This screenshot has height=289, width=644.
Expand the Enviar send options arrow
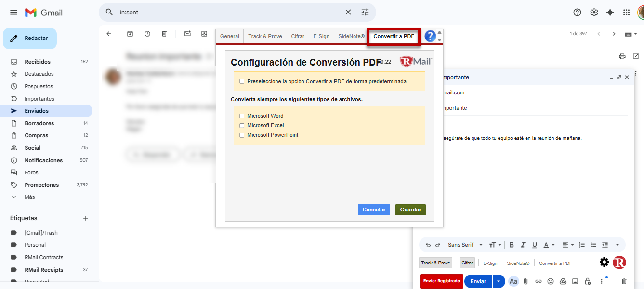pos(499,281)
